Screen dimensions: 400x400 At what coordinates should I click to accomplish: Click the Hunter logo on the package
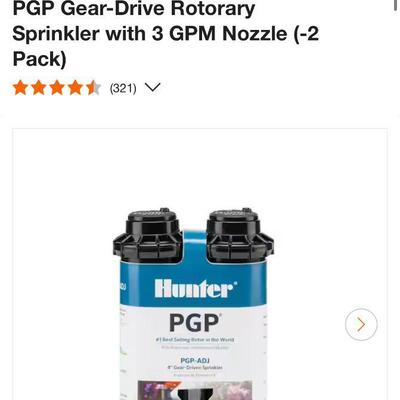tap(196, 289)
